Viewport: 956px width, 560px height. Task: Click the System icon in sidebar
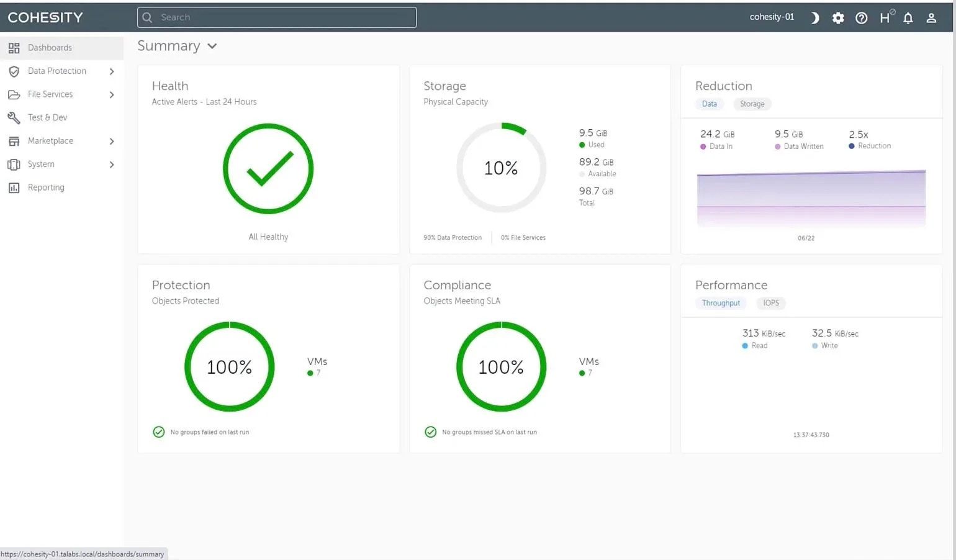14,165
